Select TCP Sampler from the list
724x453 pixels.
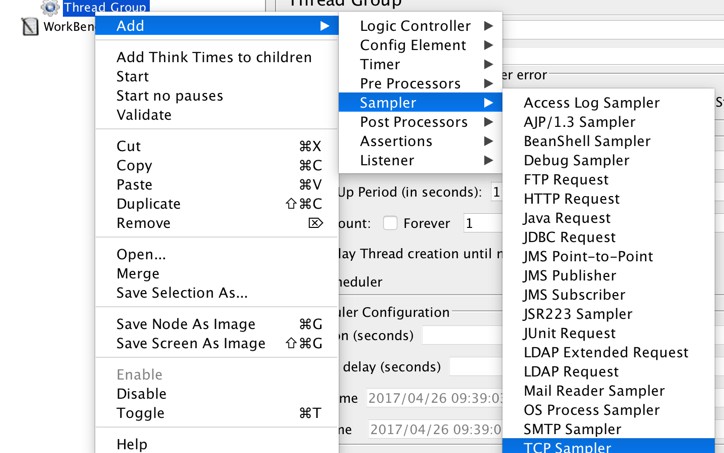tap(567, 446)
